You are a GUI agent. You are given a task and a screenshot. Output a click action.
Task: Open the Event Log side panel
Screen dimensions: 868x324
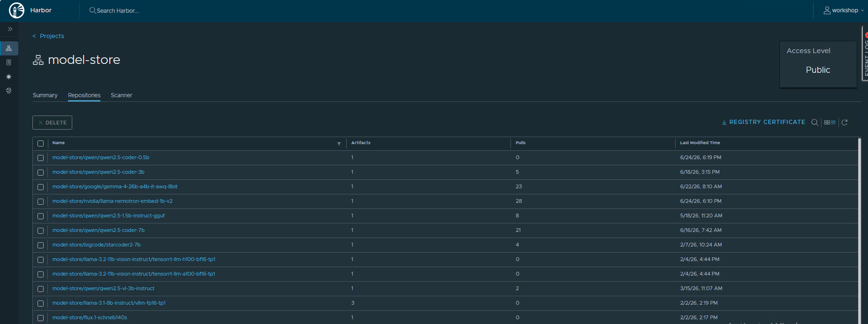tap(865, 54)
